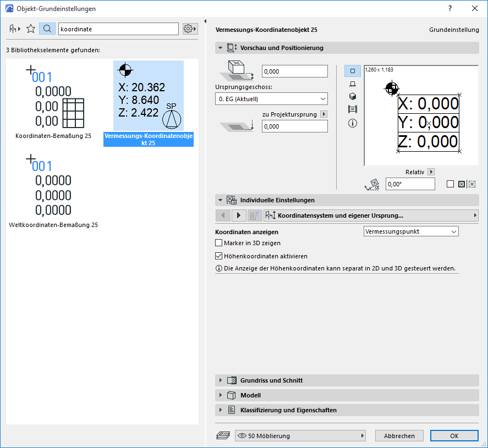Open Koordinaten anzeigen Vermessungspunkt dropdown
Screen dimensions: 488x448
[411, 231]
